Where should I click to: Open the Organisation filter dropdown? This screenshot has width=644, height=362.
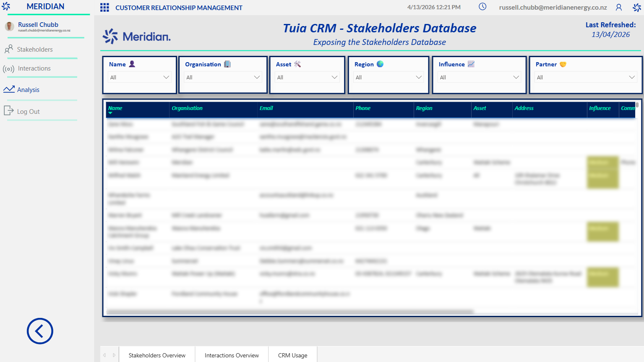(x=223, y=77)
